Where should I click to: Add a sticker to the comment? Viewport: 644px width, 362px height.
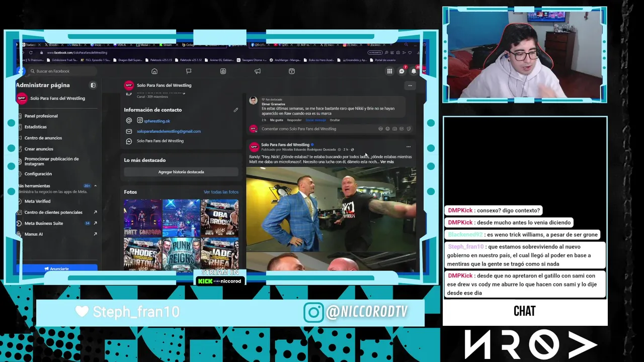coord(408,129)
